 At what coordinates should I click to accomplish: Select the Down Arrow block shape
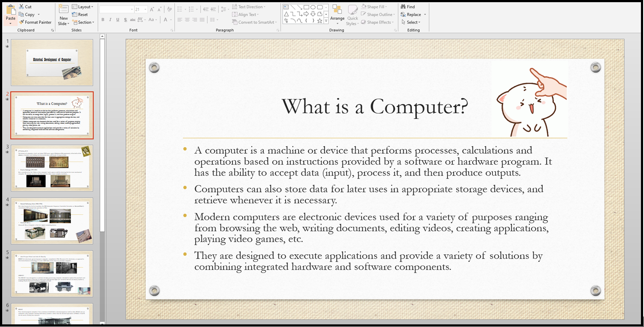[x=313, y=14]
